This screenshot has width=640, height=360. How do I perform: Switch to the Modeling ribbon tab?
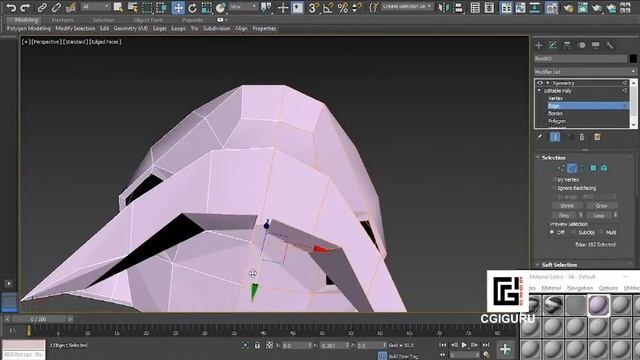(27, 20)
